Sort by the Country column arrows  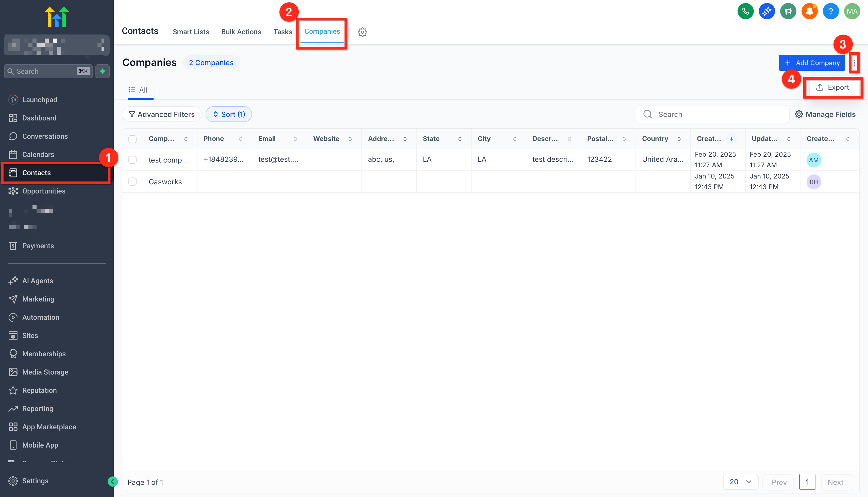(679, 139)
